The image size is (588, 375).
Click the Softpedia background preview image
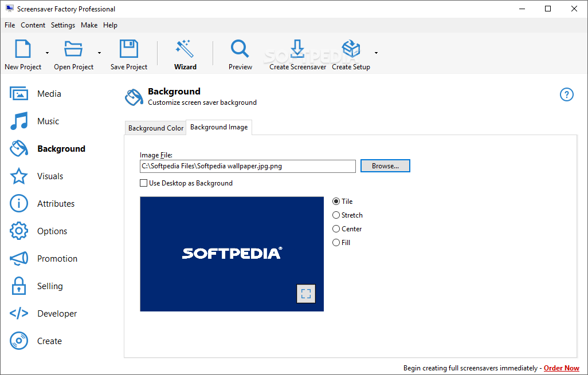(232, 254)
